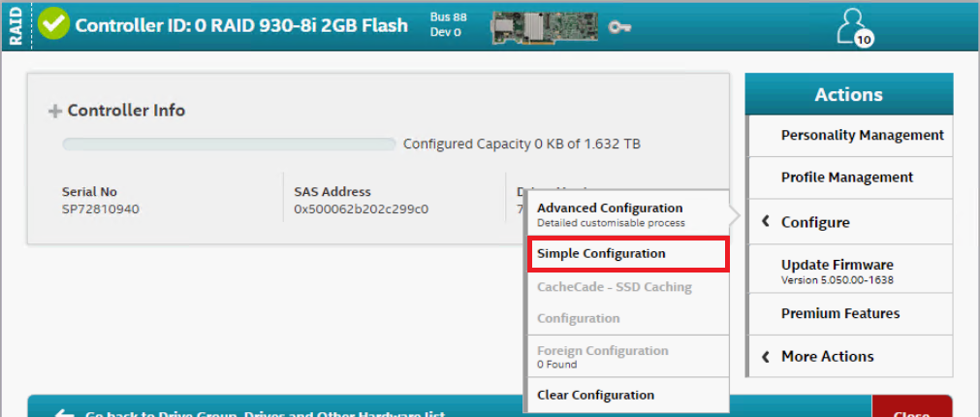Screen dimensions: 980x417
Task: Click the key icon in the header
Action: click(x=620, y=26)
